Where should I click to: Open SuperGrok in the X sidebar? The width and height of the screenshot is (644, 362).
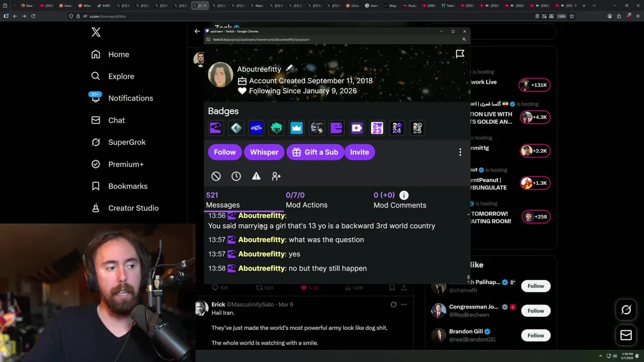coord(118,142)
